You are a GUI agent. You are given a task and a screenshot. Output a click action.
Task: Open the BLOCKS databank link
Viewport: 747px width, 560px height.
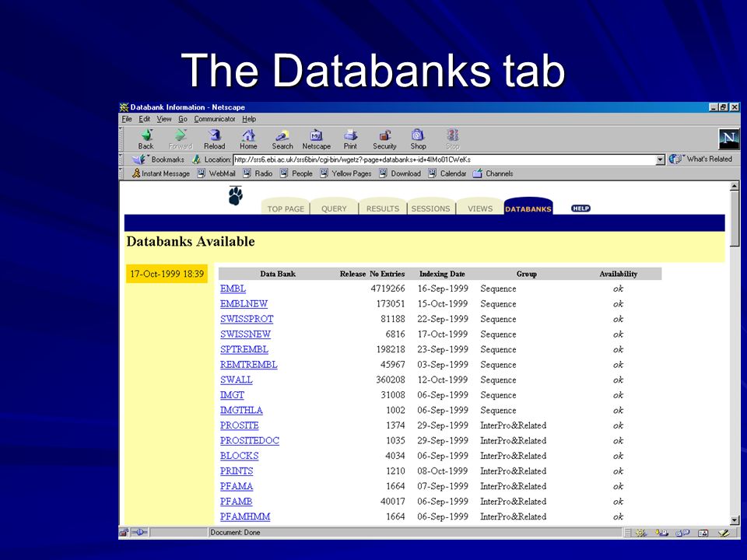239,457
